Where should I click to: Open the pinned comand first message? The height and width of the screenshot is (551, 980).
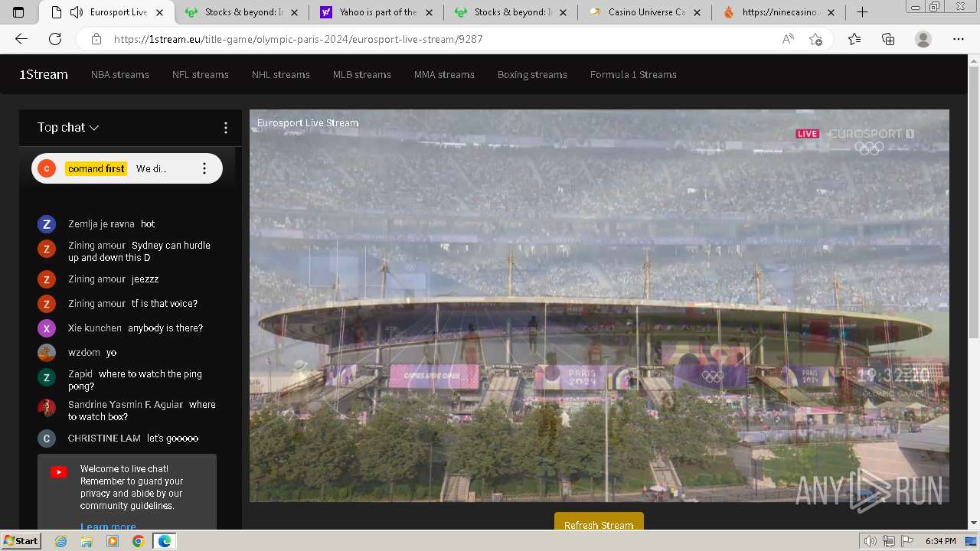point(127,168)
